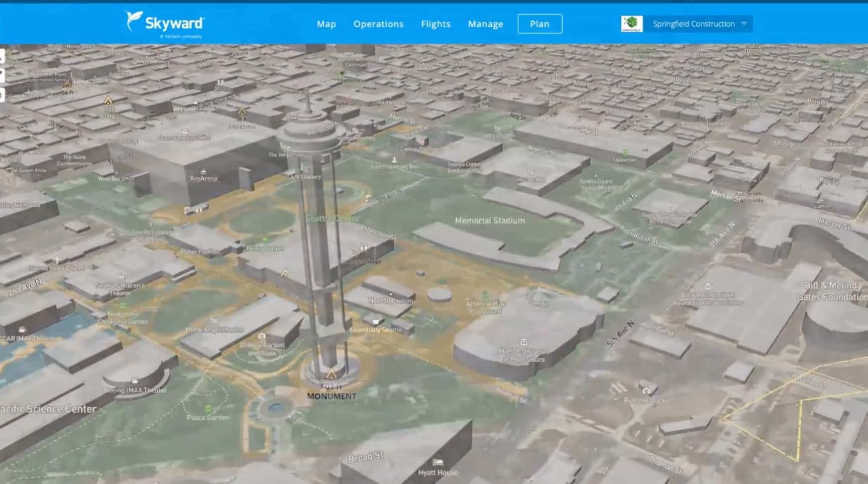Viewport: 868px width, 484px height.
Task: Click the Chihuly Garden and Glass icon
Action: pyautogui.click(x=262, y=336)
